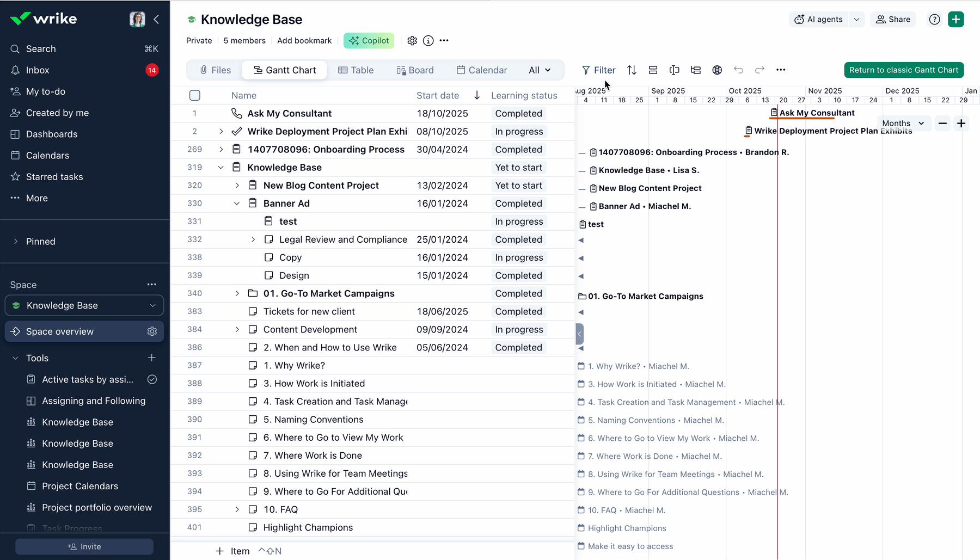Click the redo arrow icon
This screenshot has height=560, width=980.
pos(759,70)
